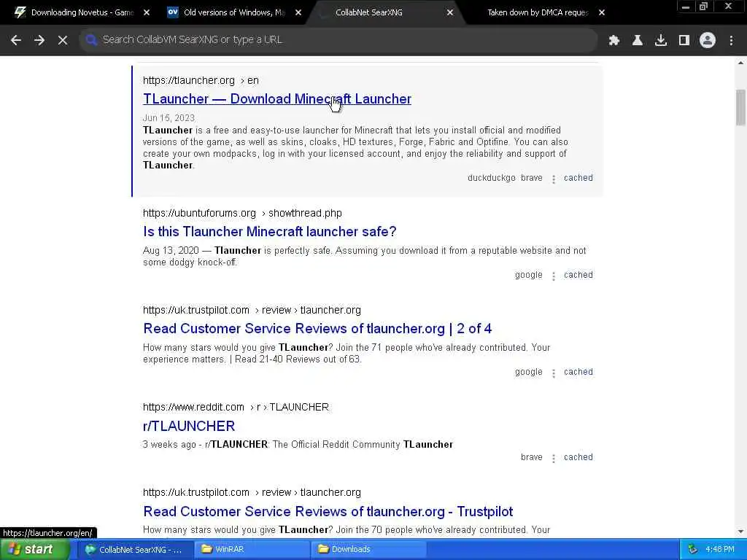The height and width of the screenshot is (560, 747).
Task: Open the user profile avatar
Action: click(708, 40)
